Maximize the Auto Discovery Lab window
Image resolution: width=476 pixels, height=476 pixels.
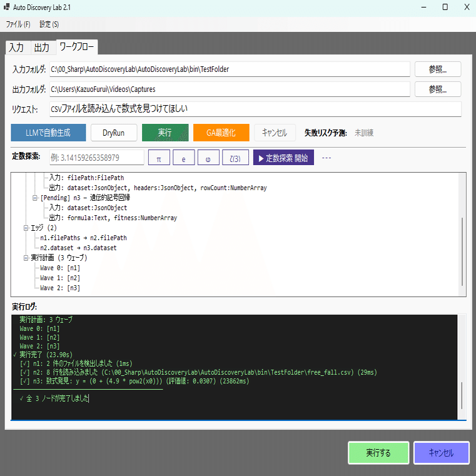[x=445, y=7]
